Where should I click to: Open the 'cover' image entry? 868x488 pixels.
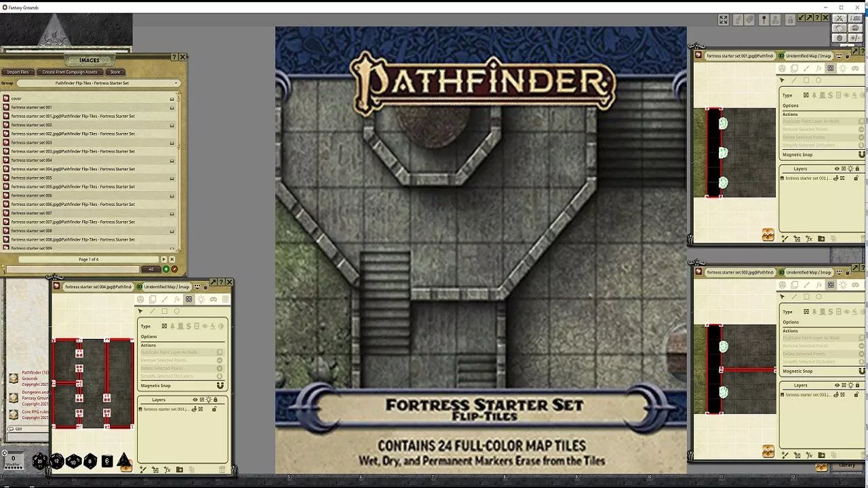pos(88,98)
